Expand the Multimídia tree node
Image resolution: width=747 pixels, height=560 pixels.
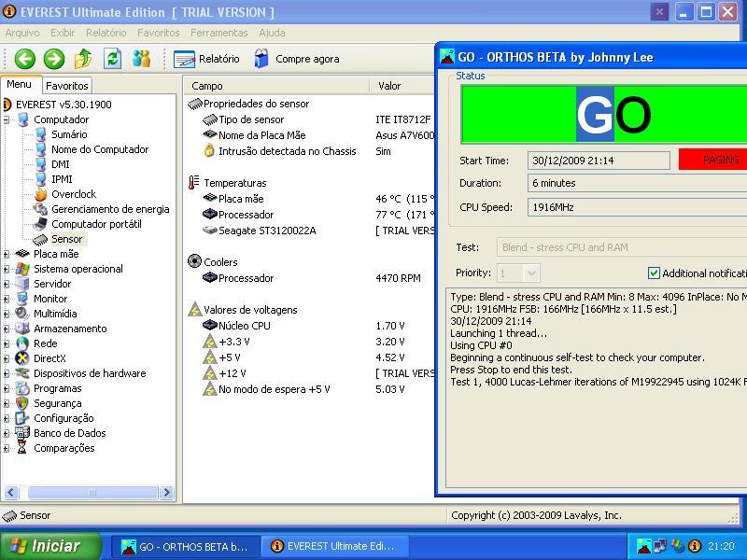point(7,314)
